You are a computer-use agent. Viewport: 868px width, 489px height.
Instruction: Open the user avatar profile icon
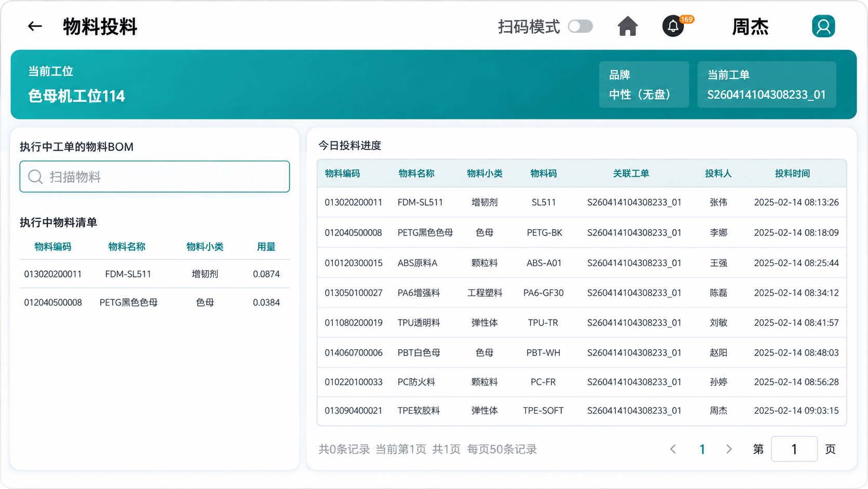click(x=823, y=26)
